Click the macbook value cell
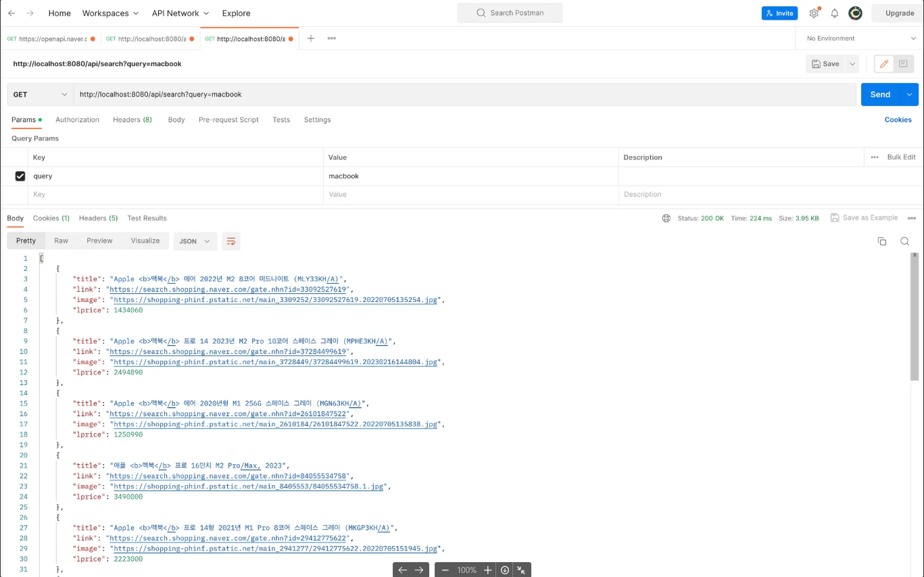Screen dimensions: 924x577 pos(470,176)
